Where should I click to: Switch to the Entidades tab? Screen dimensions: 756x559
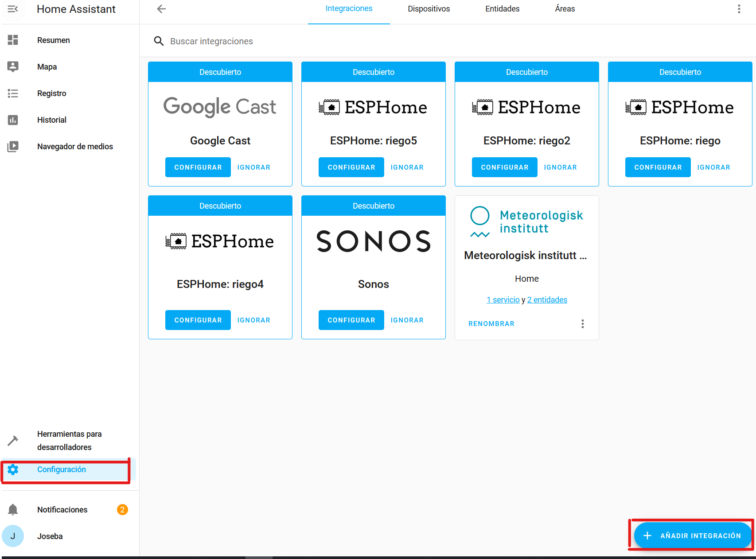[x=502, y=9]
